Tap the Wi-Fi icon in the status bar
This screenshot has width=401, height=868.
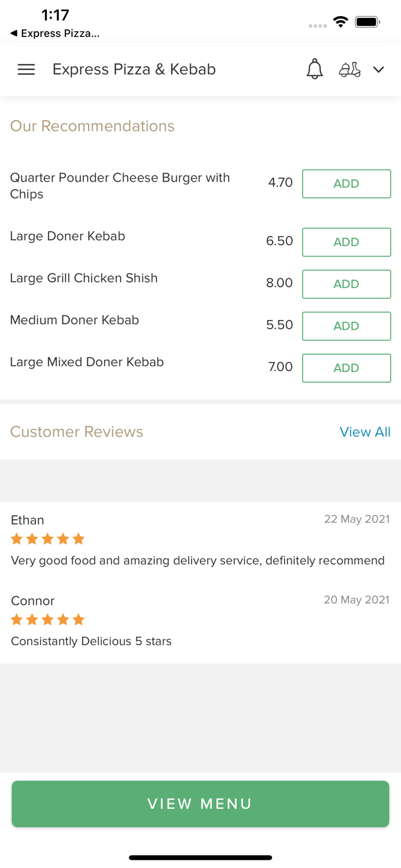[x=340, y=21]
